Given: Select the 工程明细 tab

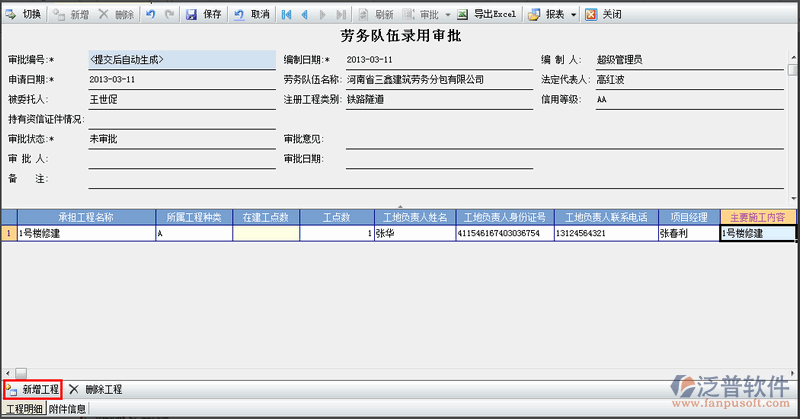Looking at the screenshot, I should coord(23,409).
